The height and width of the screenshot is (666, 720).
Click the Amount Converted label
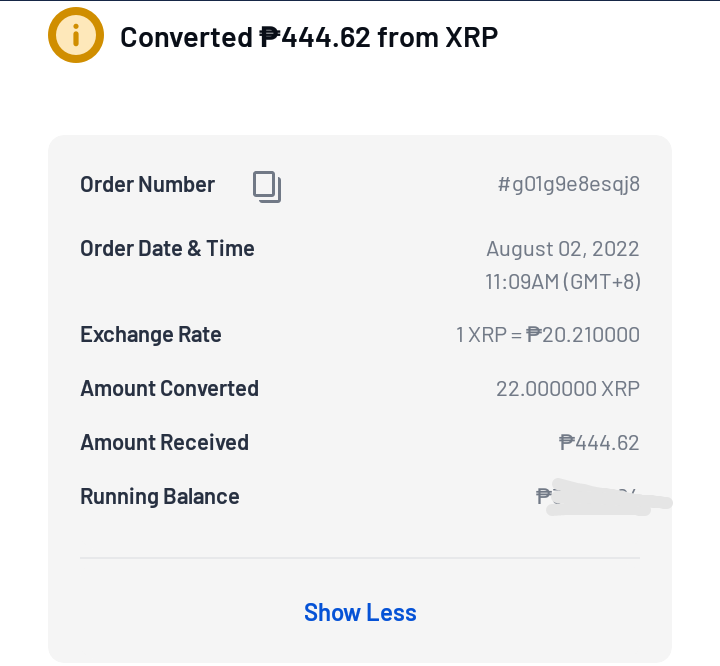(169, 389)
